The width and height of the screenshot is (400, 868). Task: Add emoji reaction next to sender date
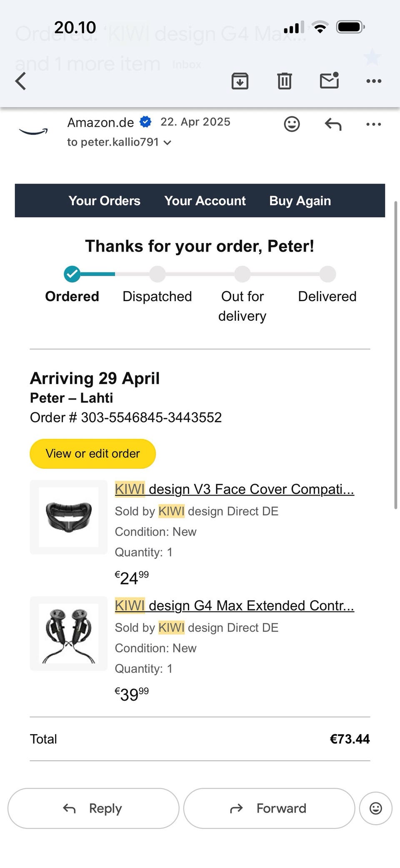(292, 124)
